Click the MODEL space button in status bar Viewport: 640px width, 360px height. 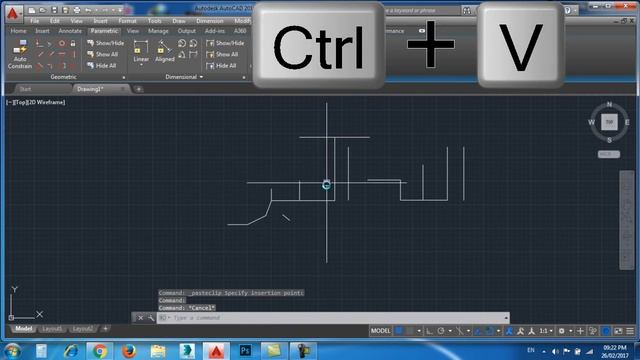[x=380, y=331]
